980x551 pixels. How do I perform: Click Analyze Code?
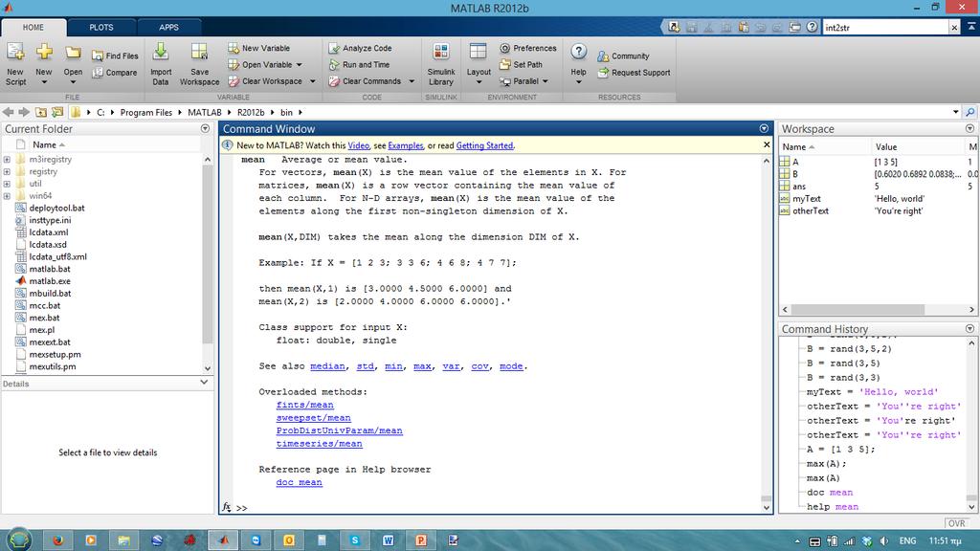pos(360,48)
